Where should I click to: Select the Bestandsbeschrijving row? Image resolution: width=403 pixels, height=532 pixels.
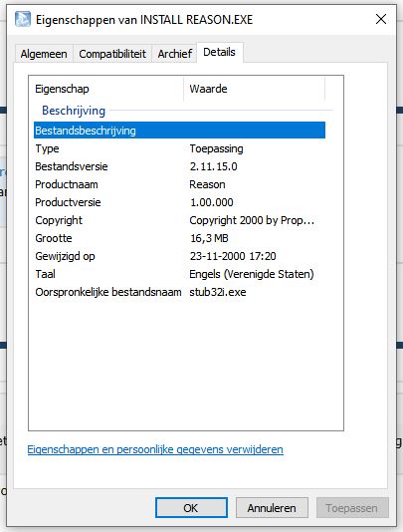click(179, 131)
